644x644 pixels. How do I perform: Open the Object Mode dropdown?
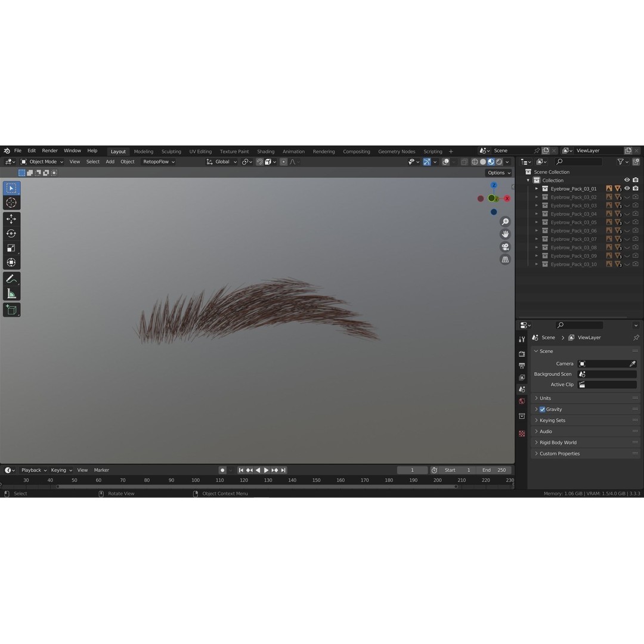[x=42, y=162]
